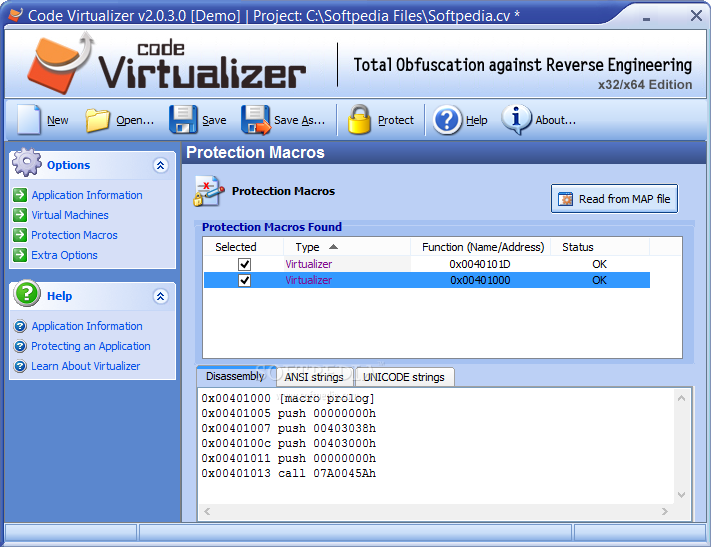Click the Open... toolbar label

click(135, 120)
